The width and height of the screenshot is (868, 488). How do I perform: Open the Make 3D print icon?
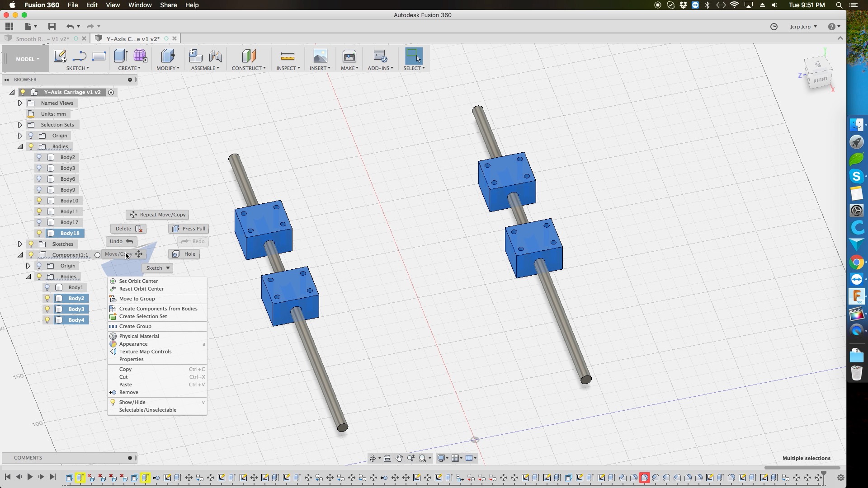pyautogui.click(x=349, y=56)
